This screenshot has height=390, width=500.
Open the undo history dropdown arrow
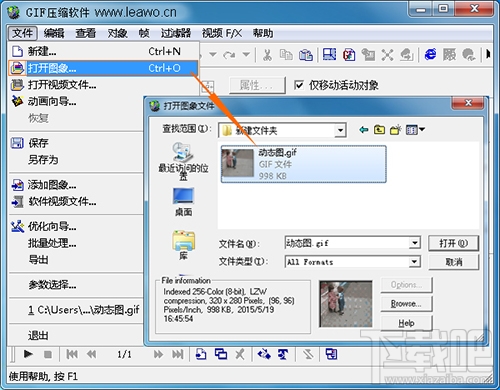tap(213, 54)
